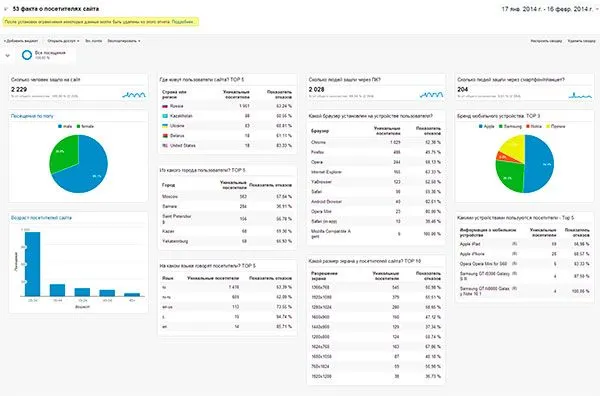
Task: Click the United States flag icon
Action: point(165,146)
